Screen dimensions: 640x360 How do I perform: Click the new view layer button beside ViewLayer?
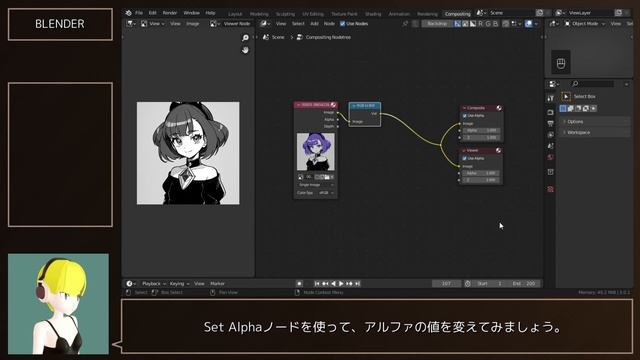tap(618, 13)
